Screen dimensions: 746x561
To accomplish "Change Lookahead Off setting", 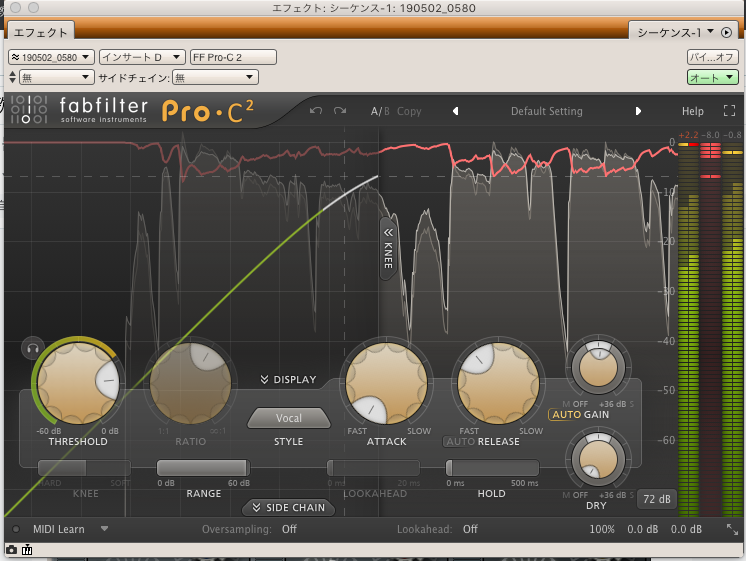I will coord(470,529).
